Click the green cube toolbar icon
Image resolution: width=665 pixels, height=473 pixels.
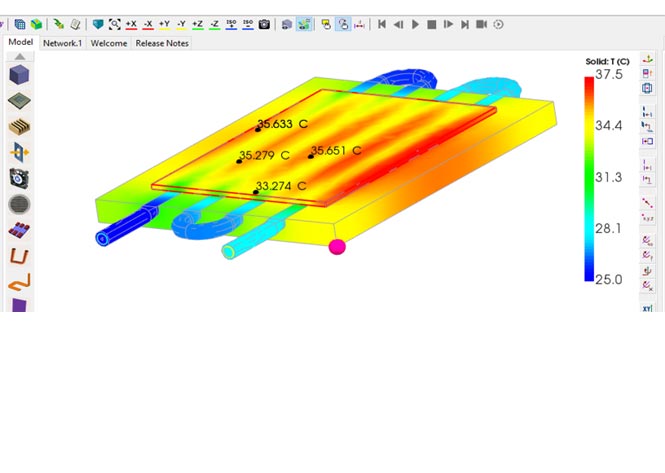click(x=36, y=24)
